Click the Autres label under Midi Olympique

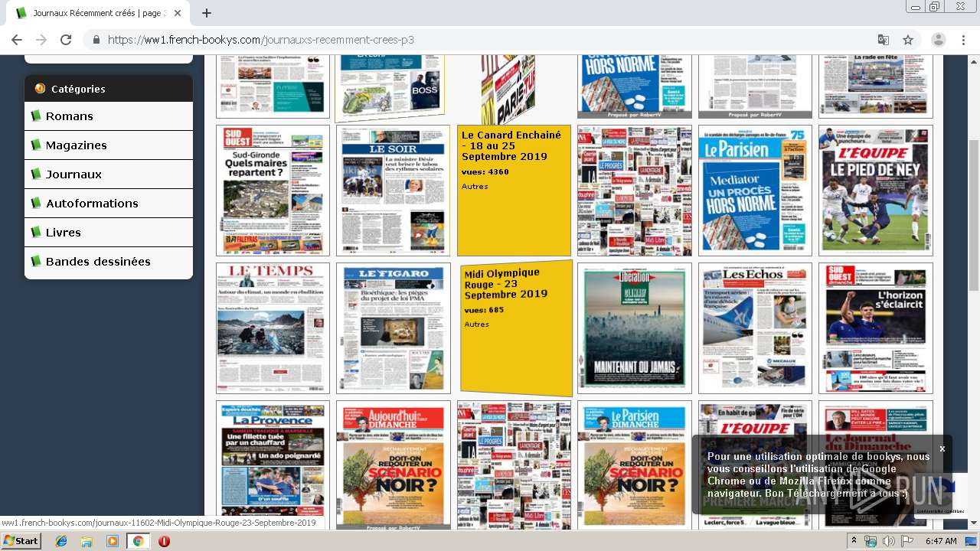pos(476,324)
